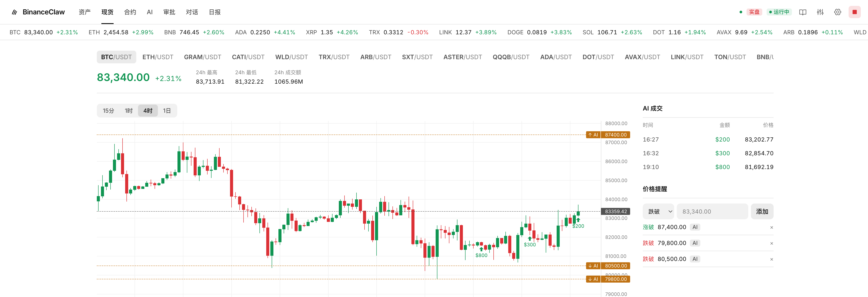The height and width of the screenshot is (297, 868).
Task: Open the 日报 tab
Action: (215, 12)
